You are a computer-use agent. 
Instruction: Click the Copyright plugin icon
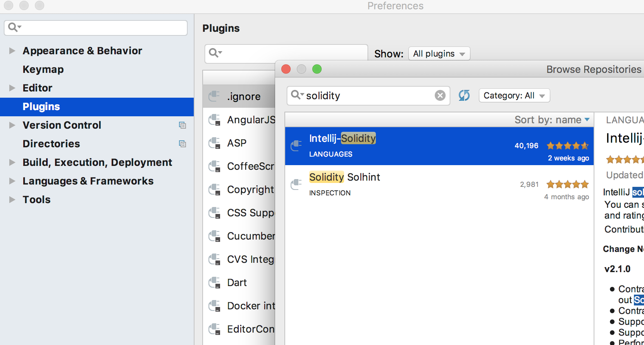[214, 190]
